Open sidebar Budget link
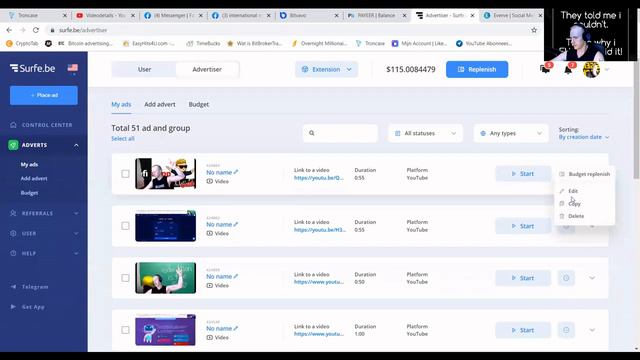Screen dimensions: 640x360 point(29,193)
